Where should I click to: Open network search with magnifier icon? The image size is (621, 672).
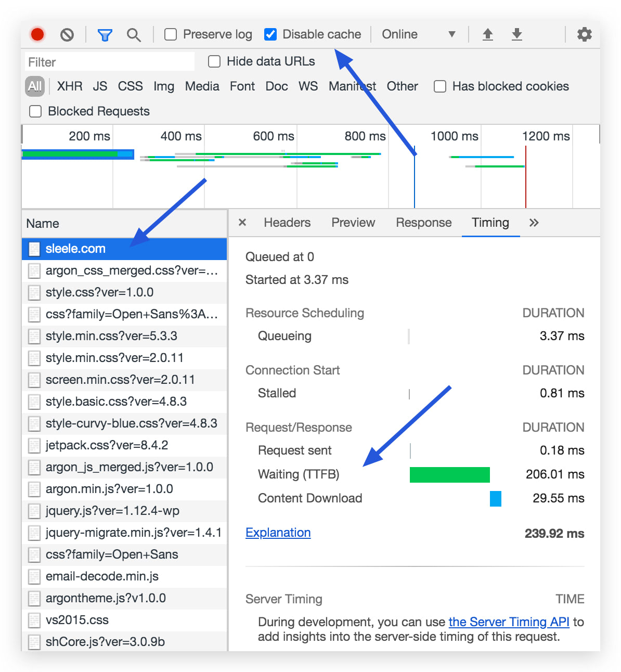point(134,35)
